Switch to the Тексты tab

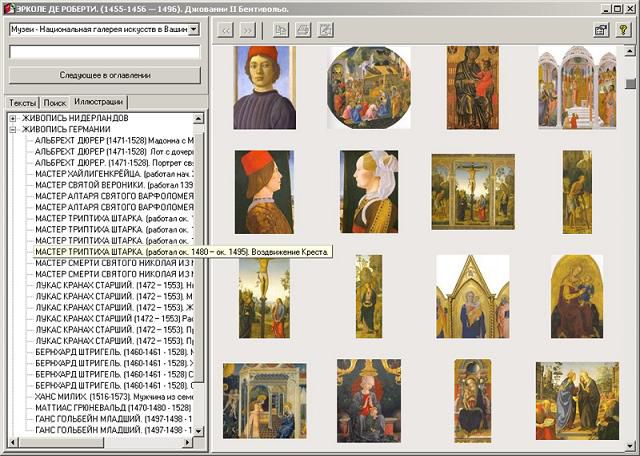(x=22, y=102)
